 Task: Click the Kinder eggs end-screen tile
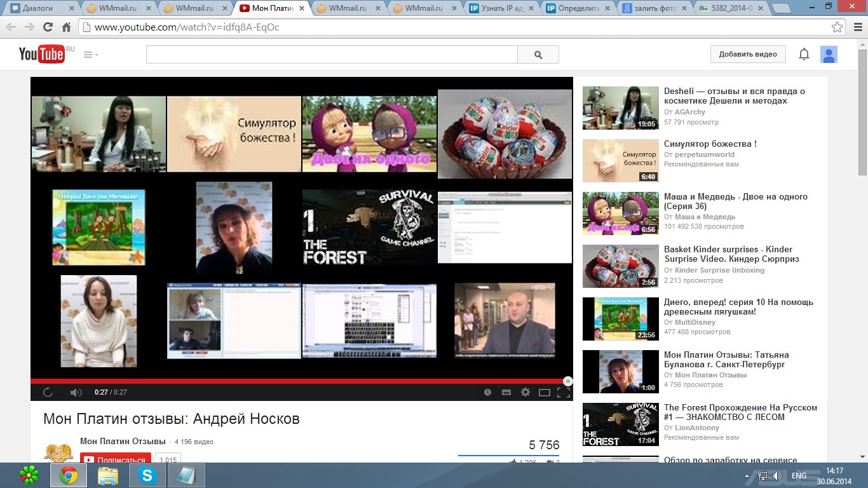click(505, 133)
